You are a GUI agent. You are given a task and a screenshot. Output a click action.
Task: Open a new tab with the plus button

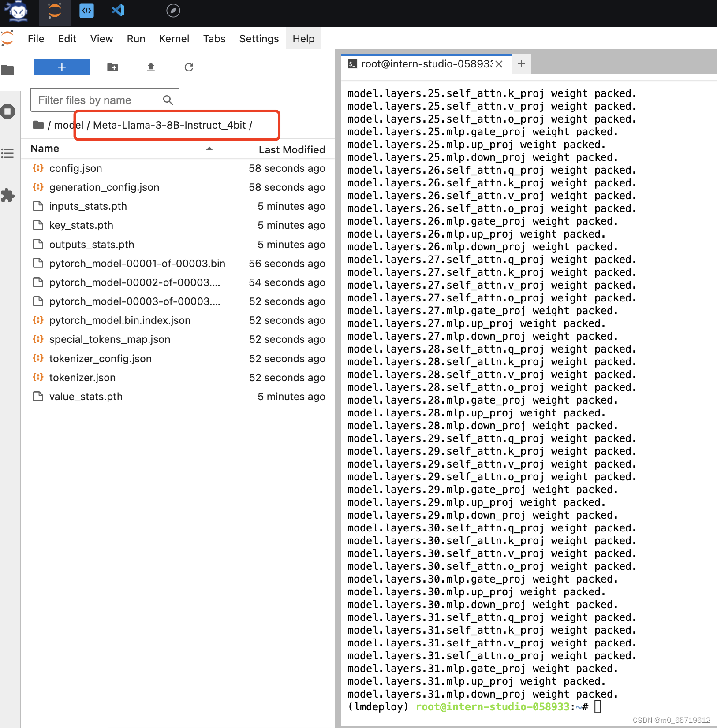tap(521, 64)
